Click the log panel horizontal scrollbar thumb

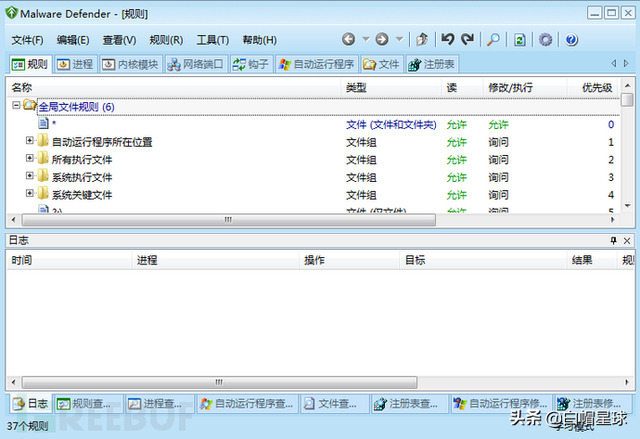click(220, 383)
